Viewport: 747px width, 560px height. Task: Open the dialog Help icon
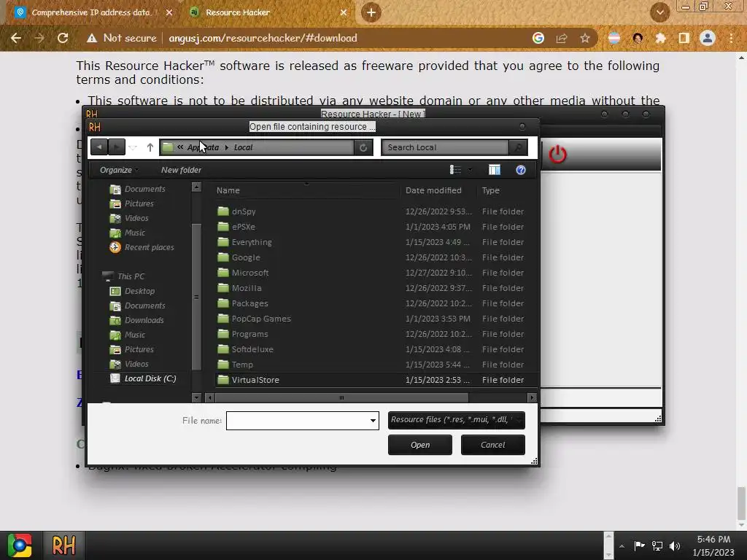pos(521,170)
